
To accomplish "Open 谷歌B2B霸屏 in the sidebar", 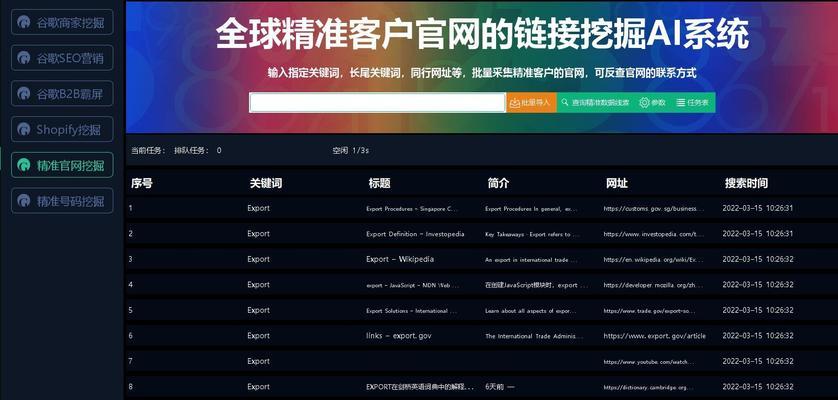I will (62, 94).
